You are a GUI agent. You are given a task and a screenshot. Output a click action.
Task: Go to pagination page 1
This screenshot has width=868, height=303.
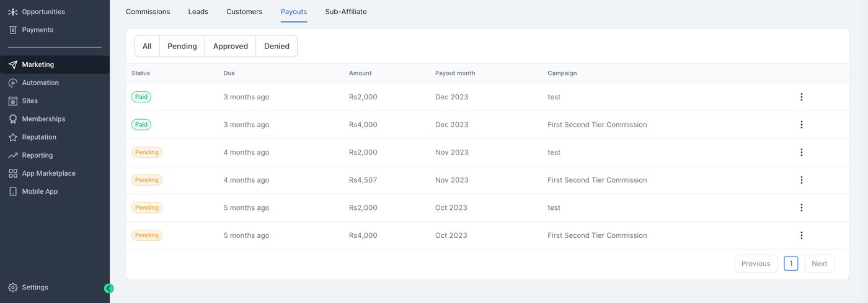tap(790, 263)
